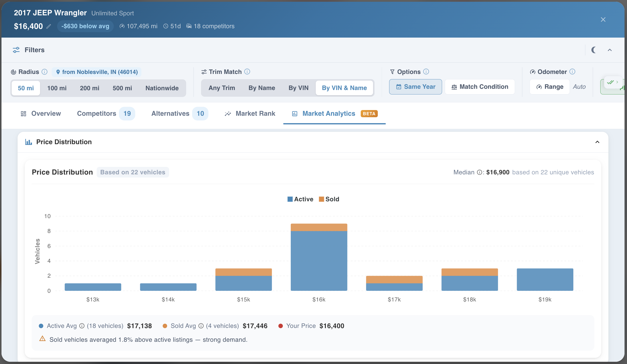Click the green checkmark button
This screenshot has height=364, width=627.
point(613,82)
